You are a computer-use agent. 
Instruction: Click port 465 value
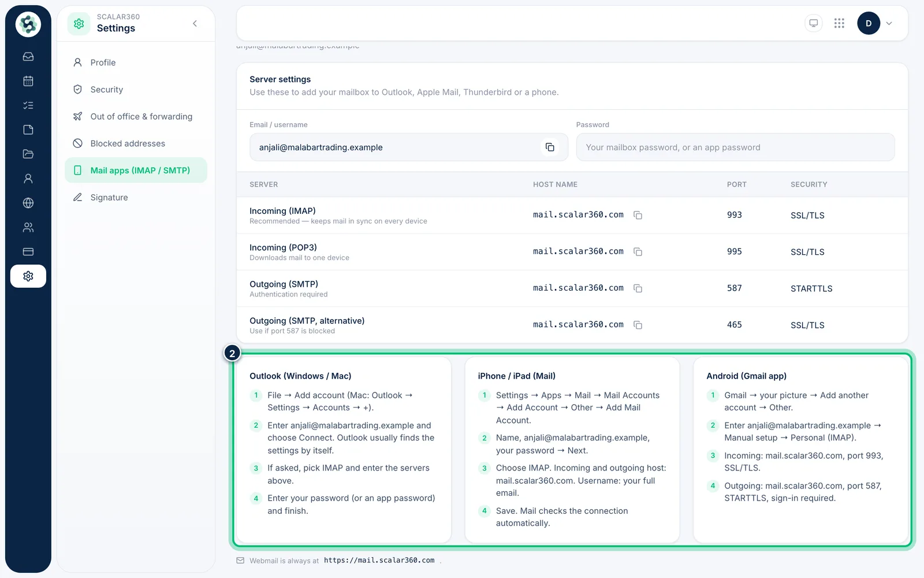734,325
